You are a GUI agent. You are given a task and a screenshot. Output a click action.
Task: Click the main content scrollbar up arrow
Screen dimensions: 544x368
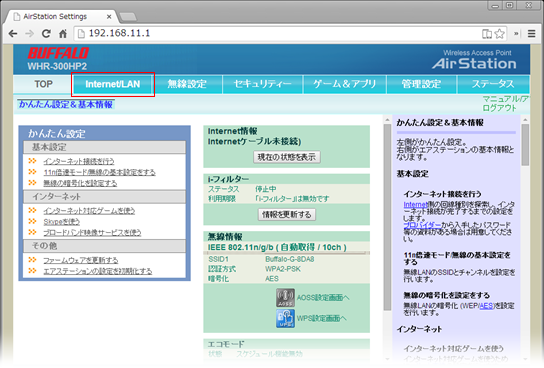(x=387, y=120)
